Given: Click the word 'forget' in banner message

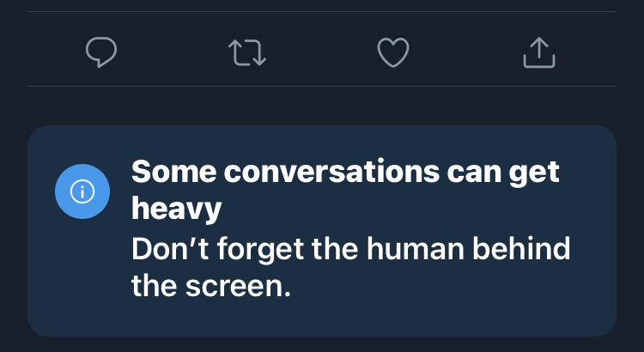Looking at the screenshot, I should click(x=260, y=250).
